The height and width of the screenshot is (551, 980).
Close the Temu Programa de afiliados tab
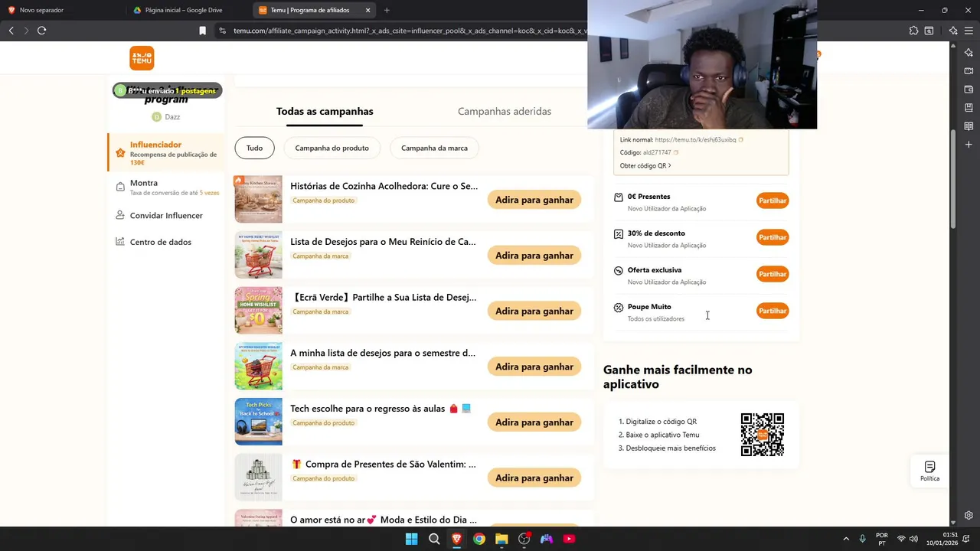(x=367, y=10)
